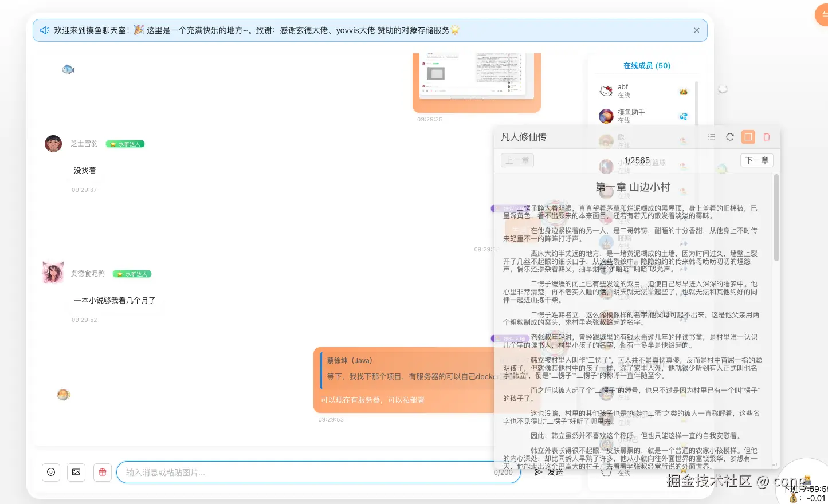Viewport: 828px width, 504px height.
Task: Click 芝士雪豹's profile avatar
Action: (53, 143)
